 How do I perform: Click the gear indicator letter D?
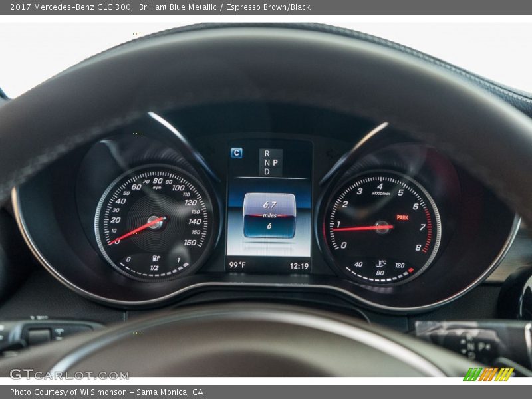267,172
